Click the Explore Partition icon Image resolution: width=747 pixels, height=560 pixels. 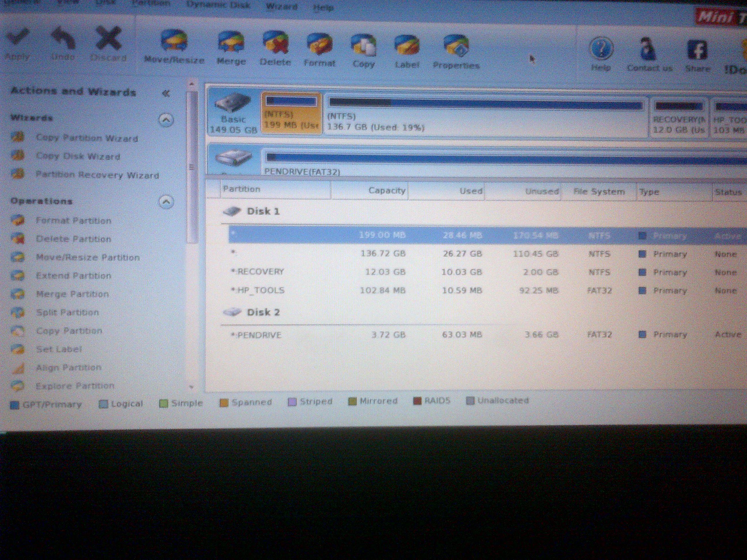coord(18,386)
